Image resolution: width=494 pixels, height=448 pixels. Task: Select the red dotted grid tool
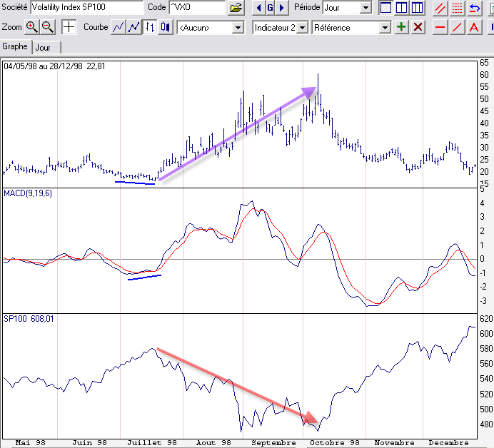click(x=457, y=8)
